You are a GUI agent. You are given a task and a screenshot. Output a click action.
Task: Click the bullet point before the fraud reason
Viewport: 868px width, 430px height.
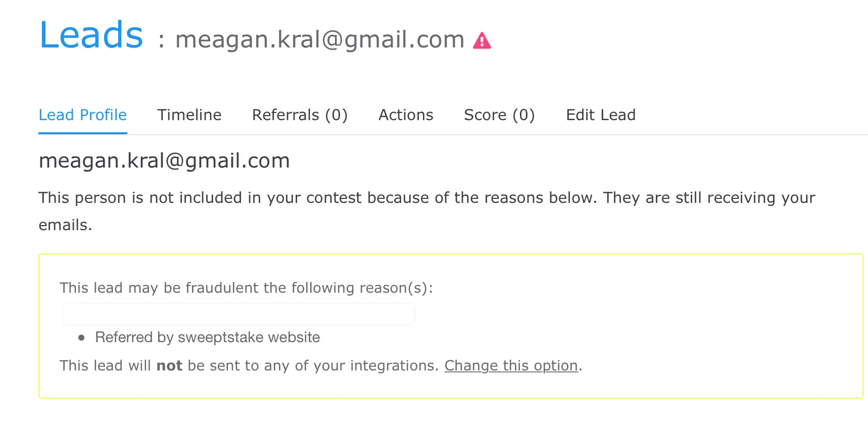tap(81, 338)
